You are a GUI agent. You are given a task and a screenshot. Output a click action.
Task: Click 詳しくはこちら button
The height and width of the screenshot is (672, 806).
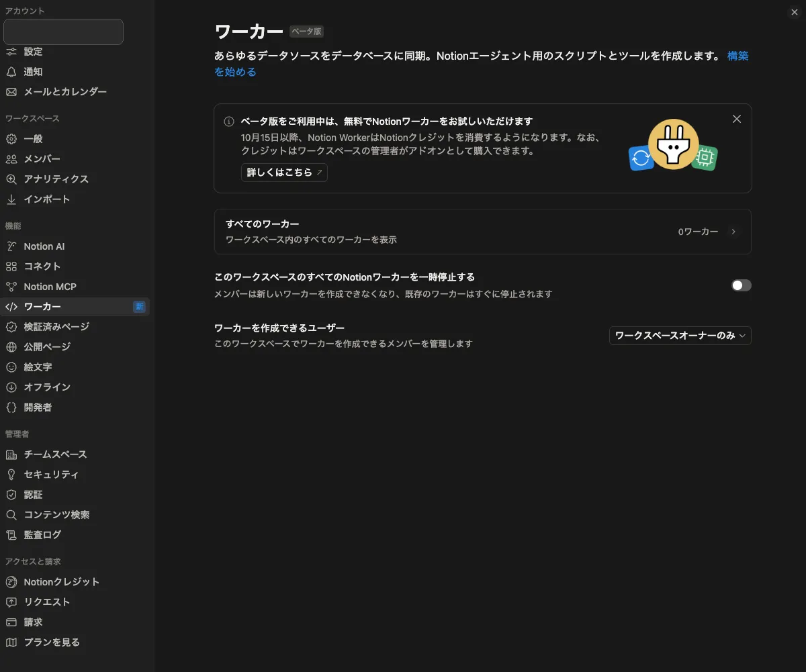[x=284, y=173]
